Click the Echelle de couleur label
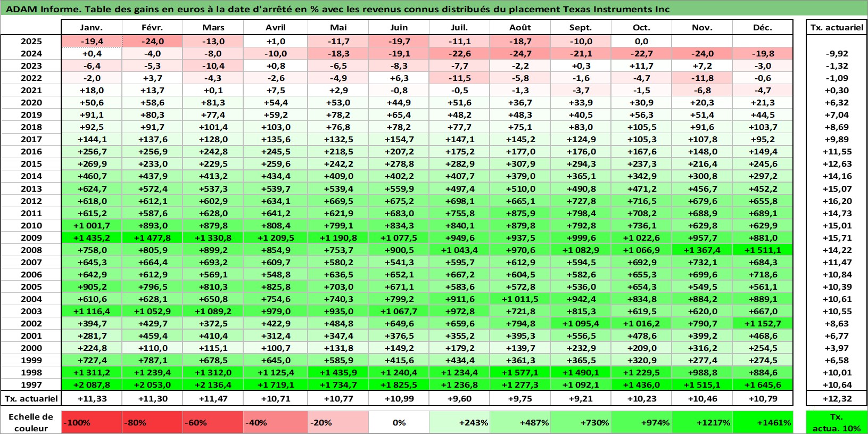The image size is (868, 434). [31, 422]
